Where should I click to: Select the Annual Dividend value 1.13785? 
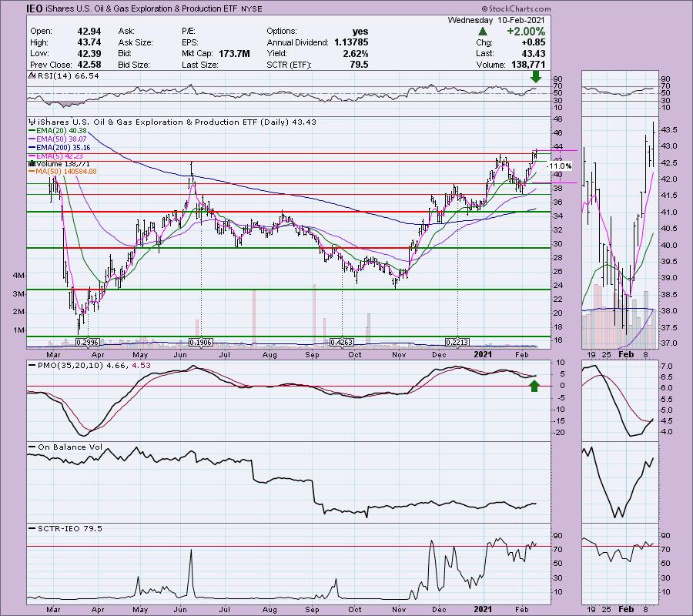(351, 42)
